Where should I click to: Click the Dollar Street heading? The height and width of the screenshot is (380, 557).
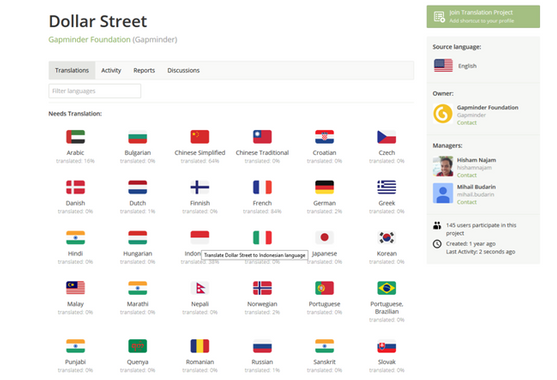coord(98,21)
